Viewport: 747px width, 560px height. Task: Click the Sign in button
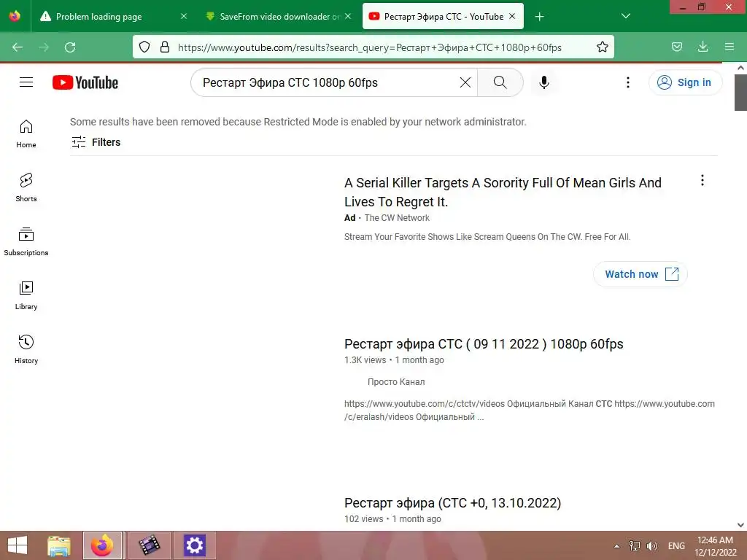(685, 82)
